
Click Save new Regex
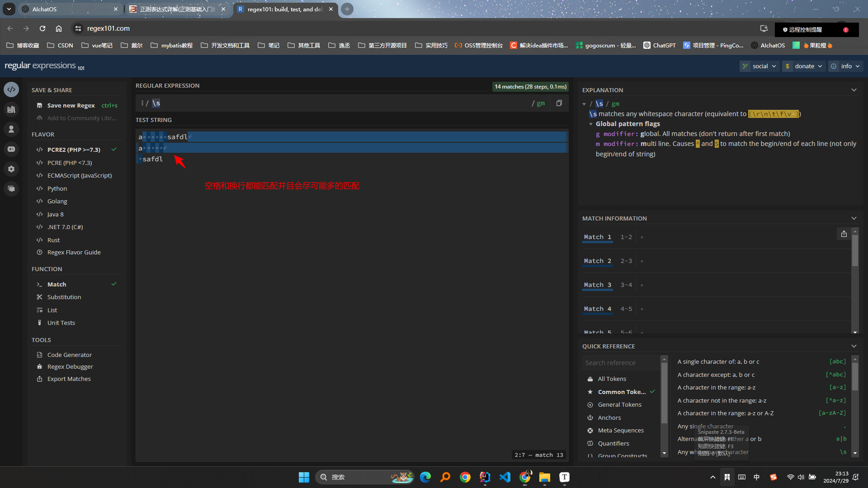coord(71,105)
